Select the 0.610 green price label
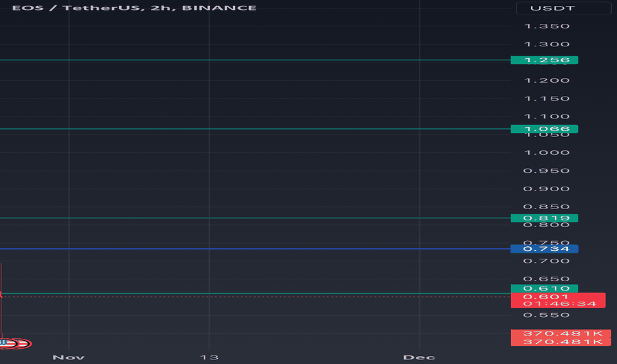This screenshot has height=364, width=617. coord(544,289)
